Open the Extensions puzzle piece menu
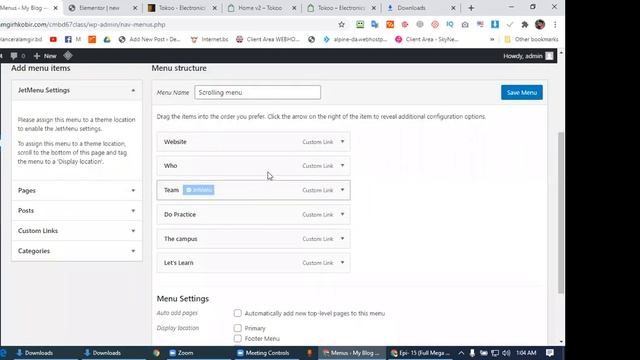 coord(524,24)
